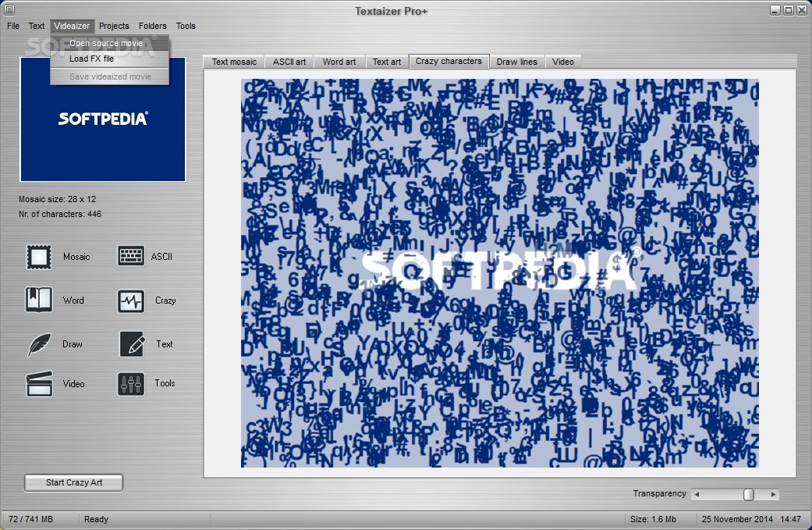Click the 'Nr. of characters: 446' text
Viewport: 812px width, 530px height.
click(x=60, y=214)
